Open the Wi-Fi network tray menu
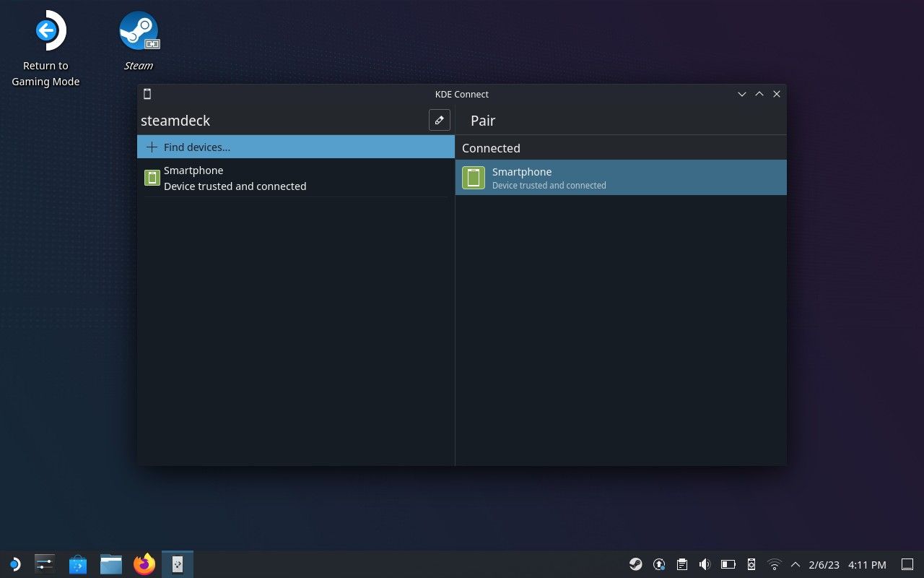This screenshot has width=924, height=578. pos(775,564)
